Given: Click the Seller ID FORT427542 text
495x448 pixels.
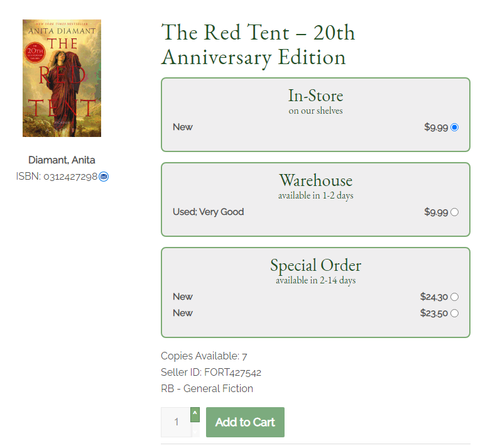Looking at the screenshot, I should tap(211, 372).
